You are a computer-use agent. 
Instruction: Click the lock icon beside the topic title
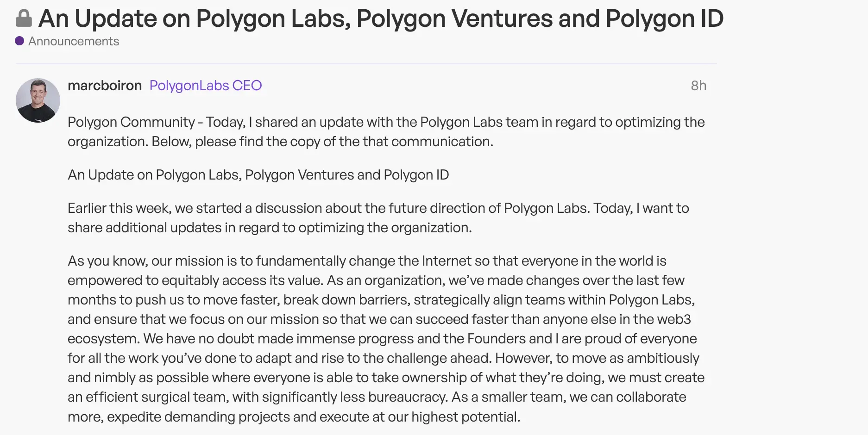[x=24, y=19]
